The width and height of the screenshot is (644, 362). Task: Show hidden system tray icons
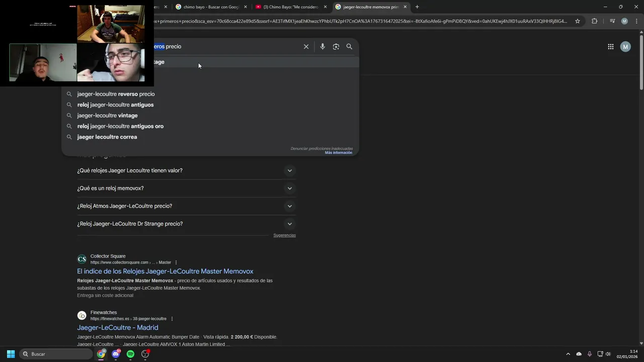[x=568, y=354]
